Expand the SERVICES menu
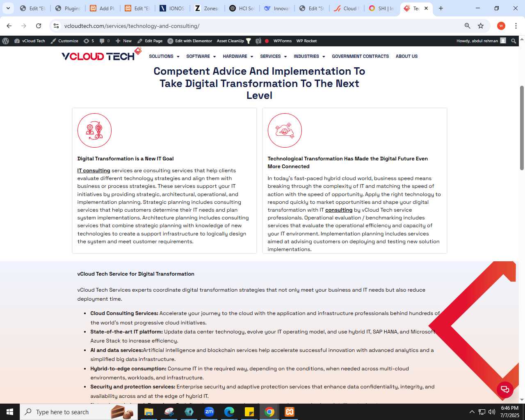Image resolution: width=525 pixels, height=420 pixels. 274,56
